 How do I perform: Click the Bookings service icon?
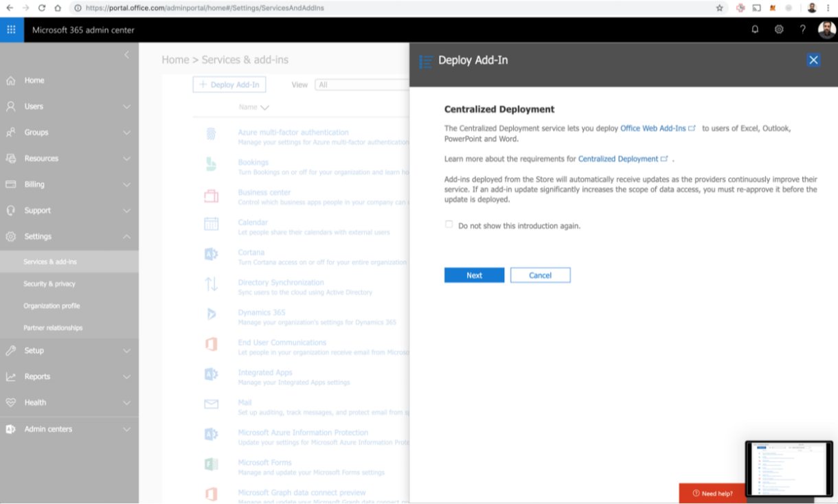(x=212, y=164)
